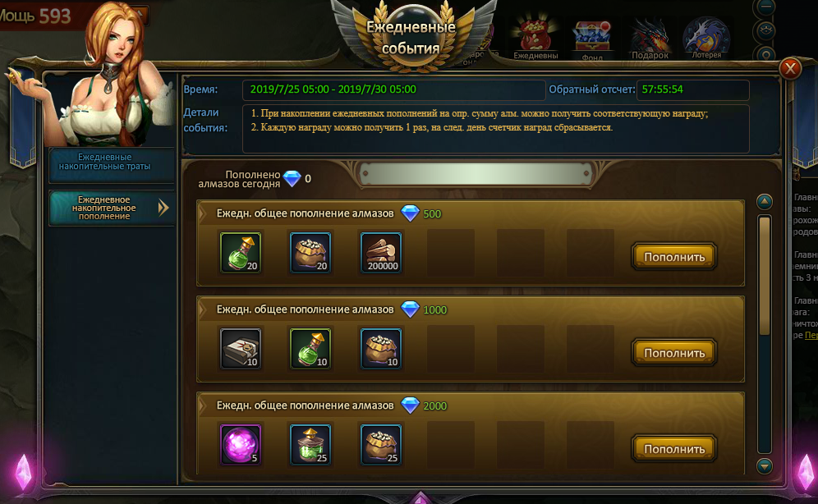The height and width of the screenshot is (504, 818).
Task: Click Пополнить button for 2000 diamonds tier
Action: point(674,448)
